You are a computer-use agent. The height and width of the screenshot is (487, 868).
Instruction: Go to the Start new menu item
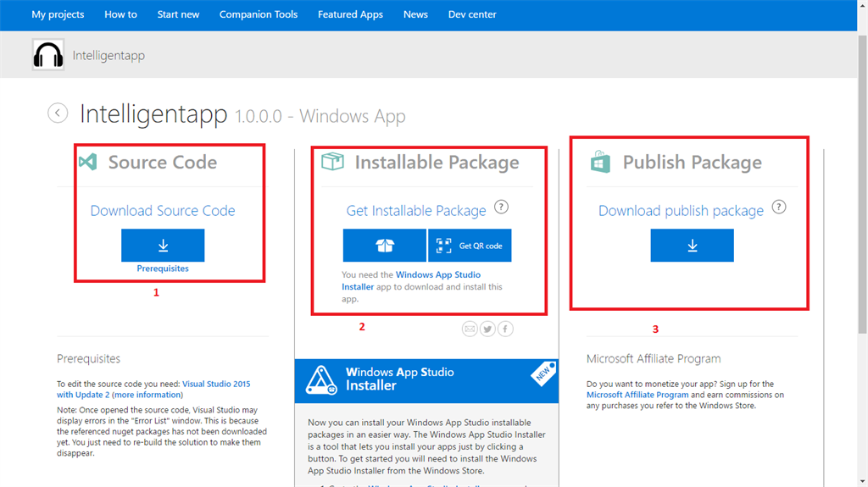pyautogui.click(x=178, y=14)
